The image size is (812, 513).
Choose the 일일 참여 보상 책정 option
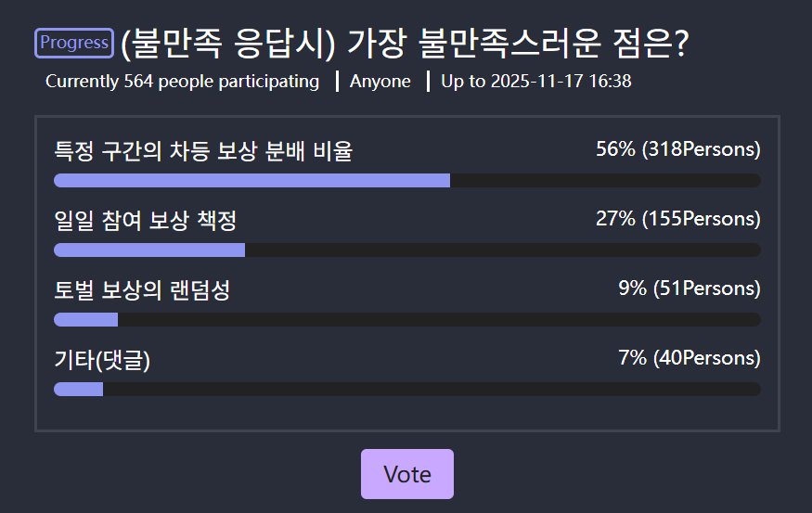[146, 220]
